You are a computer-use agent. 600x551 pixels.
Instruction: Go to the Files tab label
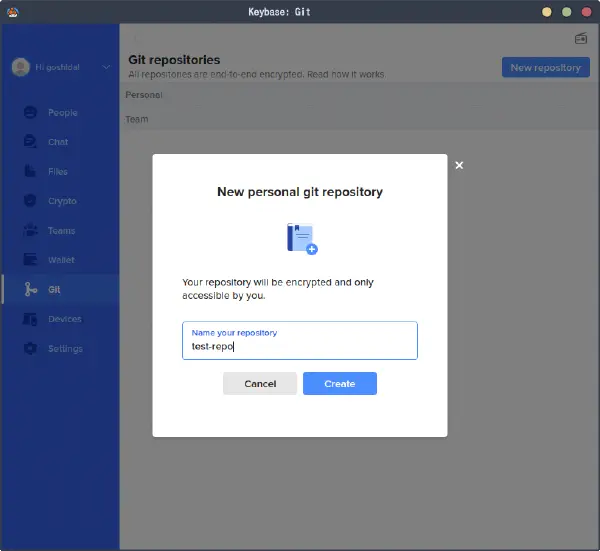click(x=58, y=172)
